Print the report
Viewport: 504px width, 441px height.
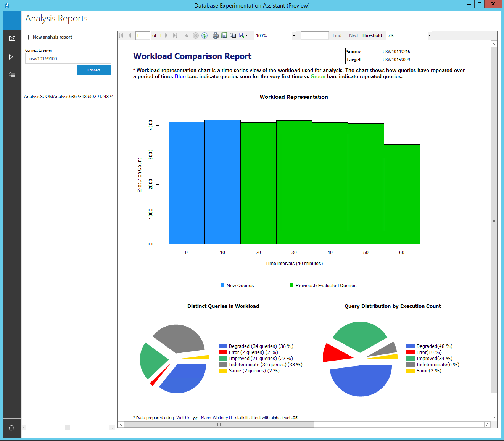(x=216, y=35)
